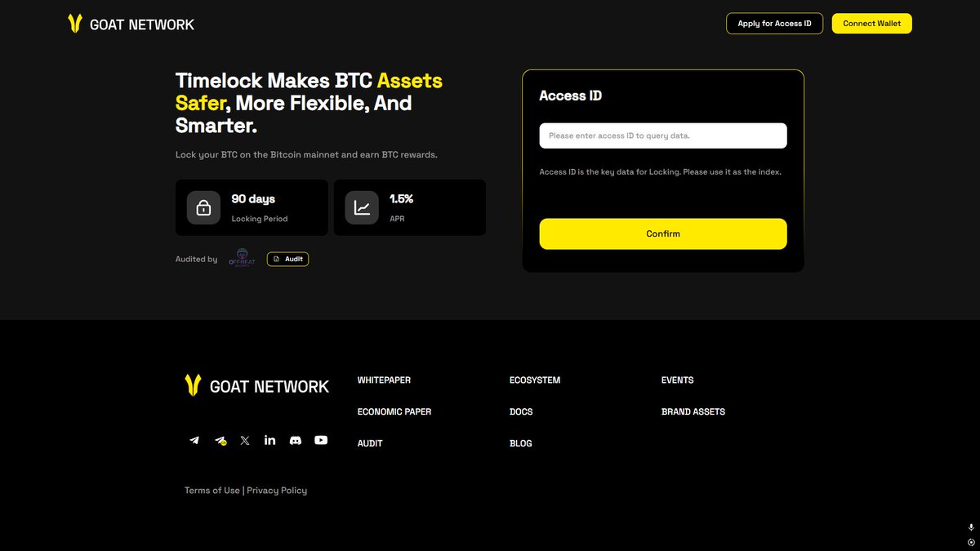The image size is (980, 551).
Task: Click the chart icon beside APR
Action: click(362, 207)
